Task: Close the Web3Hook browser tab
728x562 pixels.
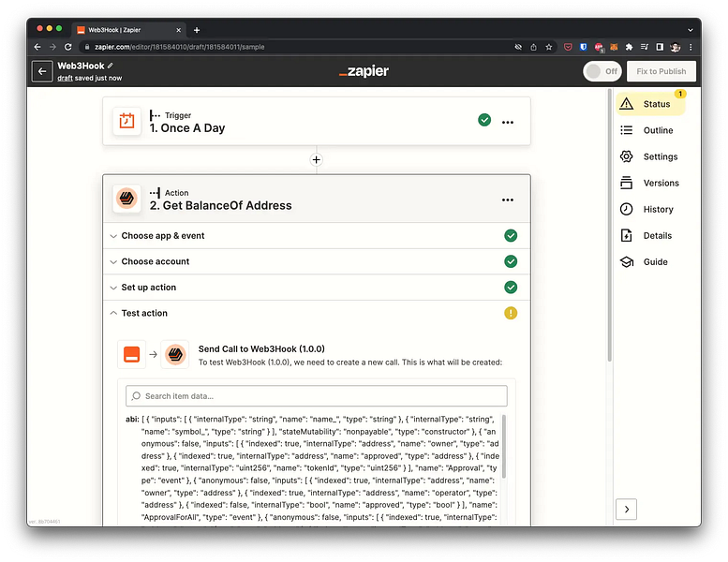Action: pos(178,30)
